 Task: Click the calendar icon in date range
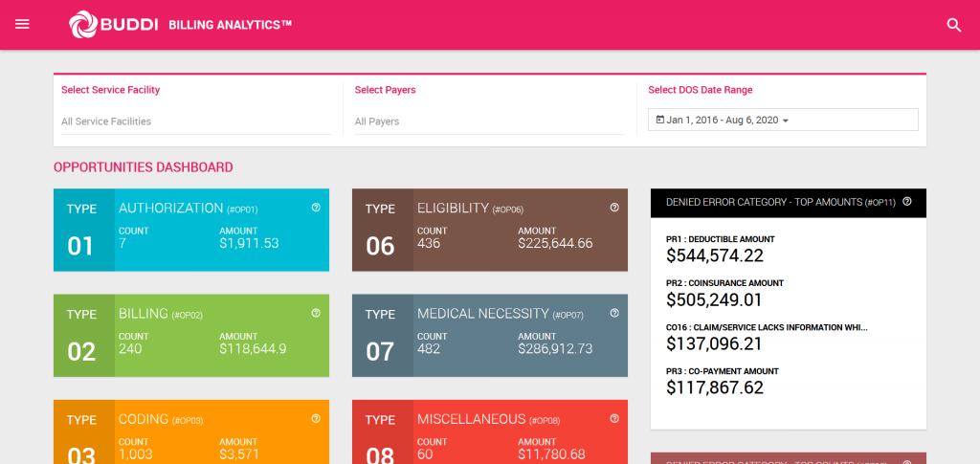[x=660, y=120]
